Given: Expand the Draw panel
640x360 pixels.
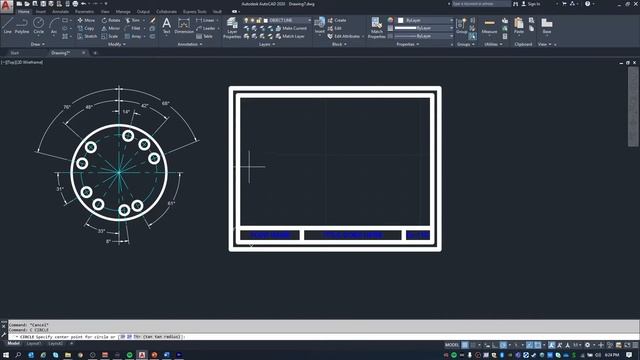Looking at the screenshot, I should point(38,44).
